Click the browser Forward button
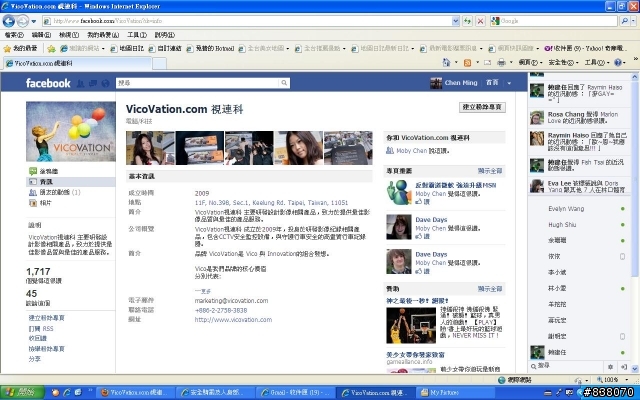Image resolution: width=640 pixels, height=400 pixels. [x=23, y=21]
